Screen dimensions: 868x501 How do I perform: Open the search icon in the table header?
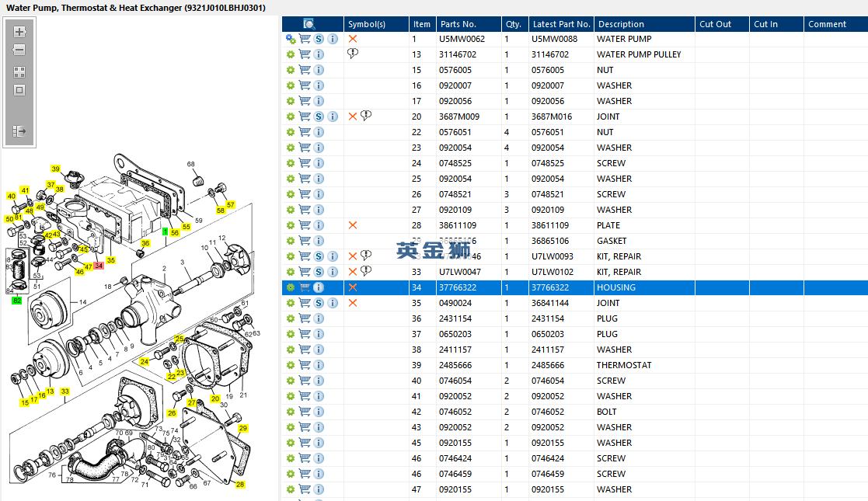click(309, 24)
